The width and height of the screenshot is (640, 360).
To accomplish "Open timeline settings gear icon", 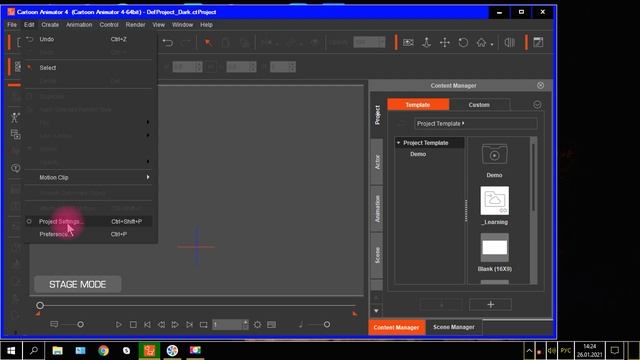I will (x=258, y=324).
